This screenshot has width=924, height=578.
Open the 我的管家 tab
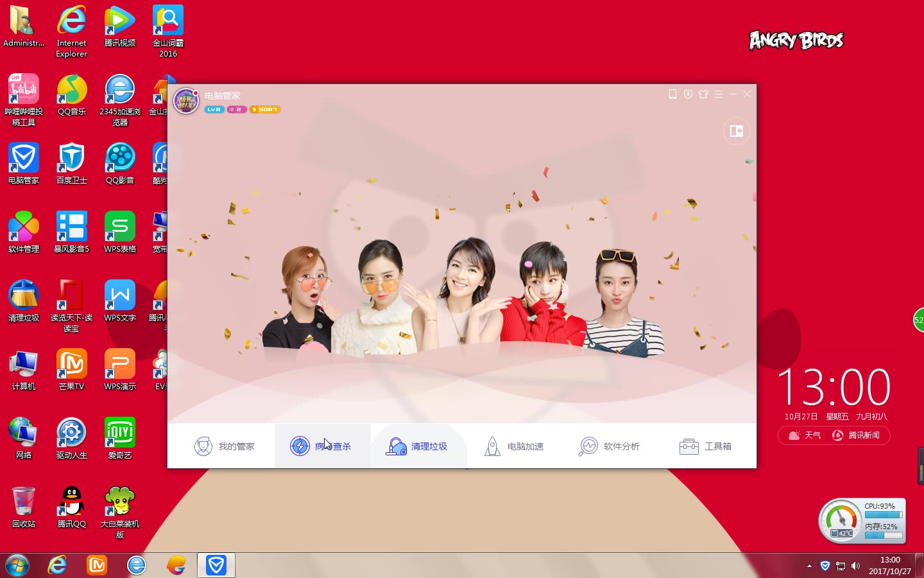(x=225, y=446)
